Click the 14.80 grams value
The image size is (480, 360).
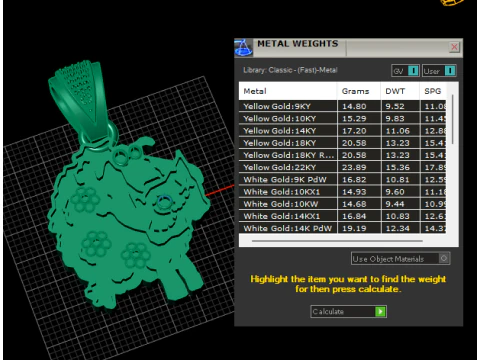(354, 106)
